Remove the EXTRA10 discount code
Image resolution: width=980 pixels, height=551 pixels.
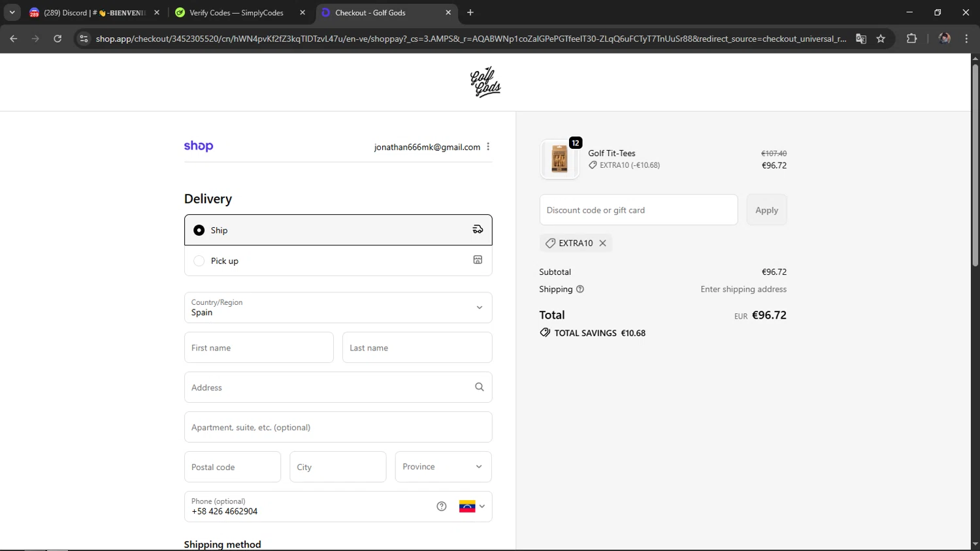click(602, 243)
